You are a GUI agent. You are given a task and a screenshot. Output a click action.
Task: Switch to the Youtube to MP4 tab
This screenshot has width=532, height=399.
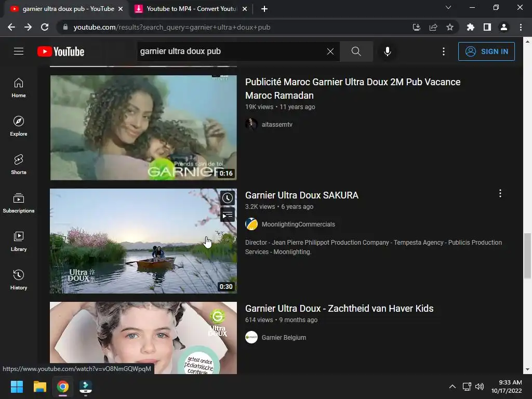pyautogui.click(x=192, y=9)
